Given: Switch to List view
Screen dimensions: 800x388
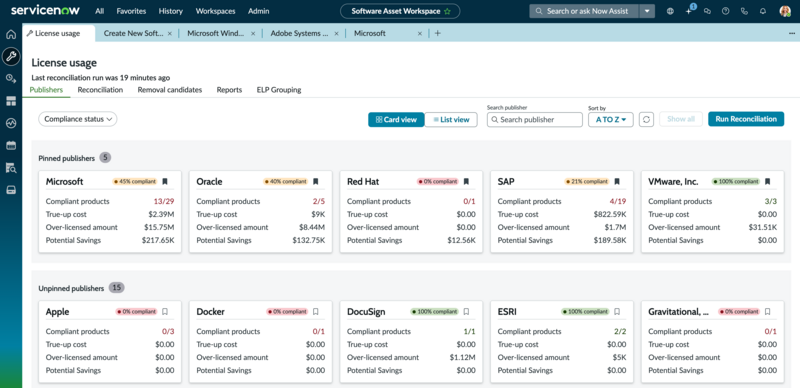Looking at the screenshot, I should (451, 119).
